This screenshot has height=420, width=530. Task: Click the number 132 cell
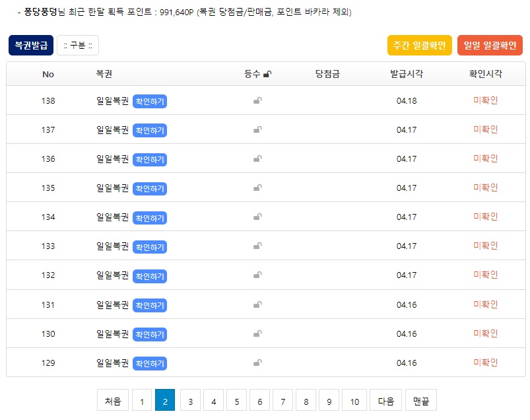click(x=48, y=275)
